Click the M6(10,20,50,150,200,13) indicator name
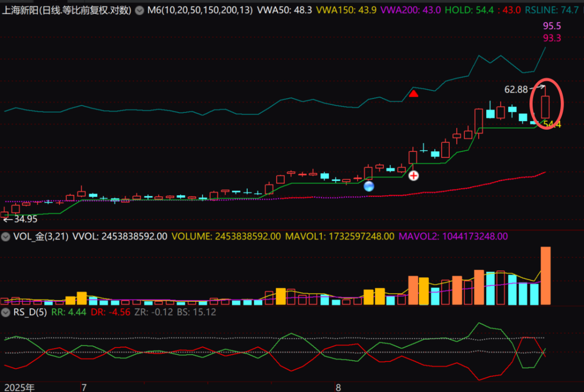This screenshot has width=584, height=392. click(x=200, y=10)
